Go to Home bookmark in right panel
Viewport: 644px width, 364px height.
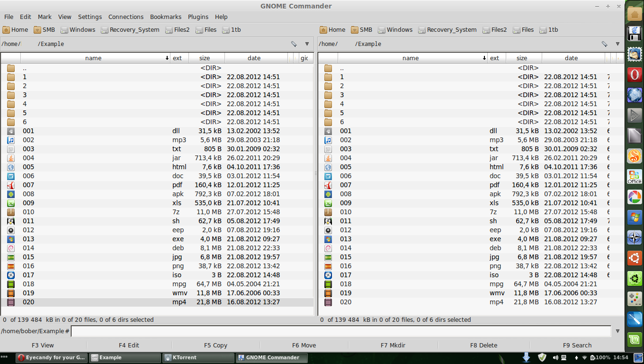tap(333, 29)
